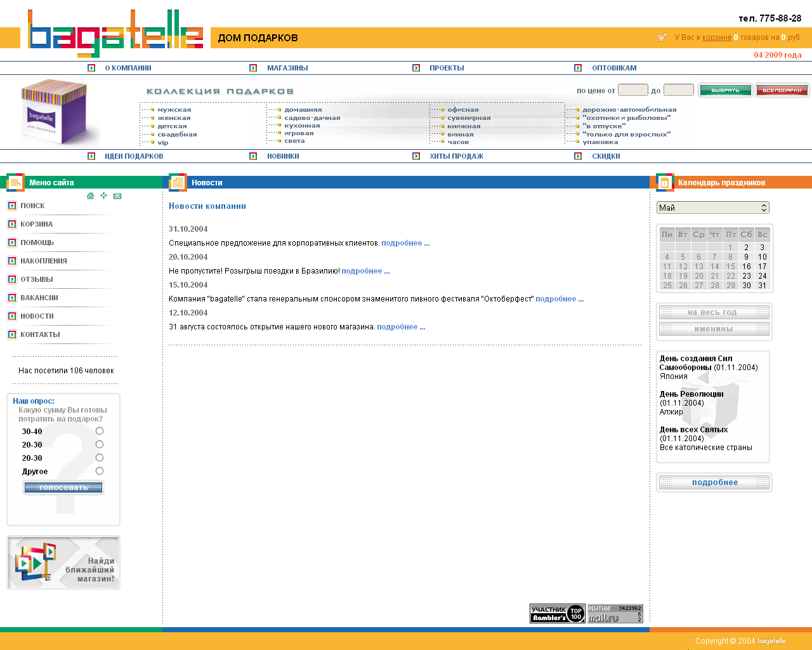Image resolution: width=812 pixels, height=650 pixels.
Task: Open подробнее link for the 31.10.2004 news
Action: [x=405, y=243]
